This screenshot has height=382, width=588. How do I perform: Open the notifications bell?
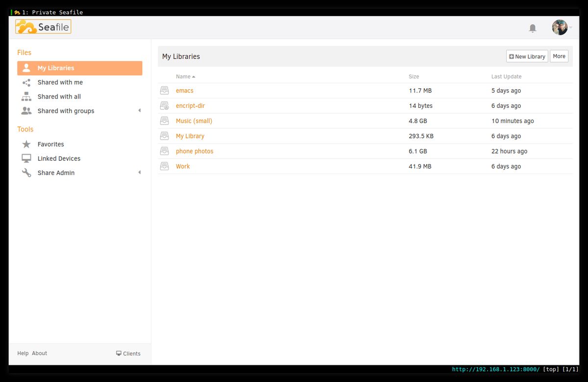coord(533,28)
